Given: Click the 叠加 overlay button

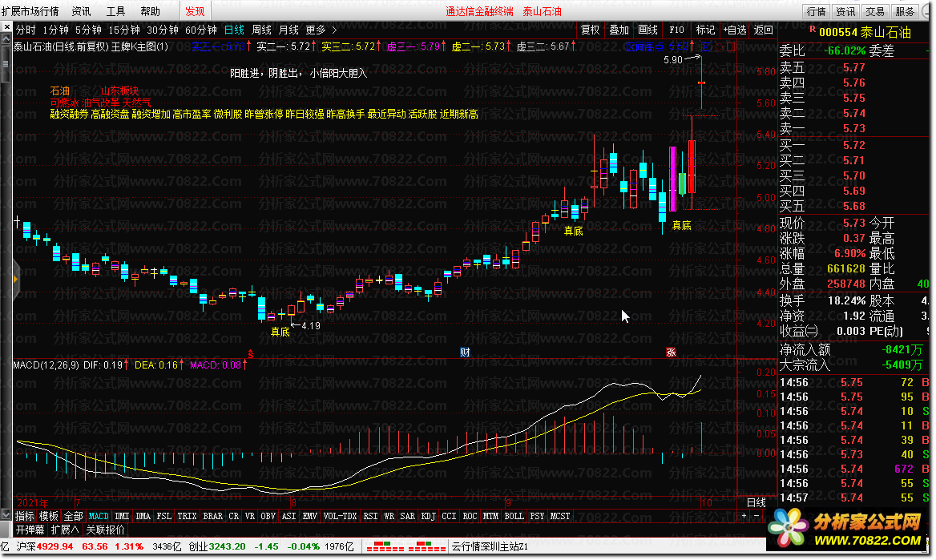Looking at the screenshot, I should tap(619, 30).
